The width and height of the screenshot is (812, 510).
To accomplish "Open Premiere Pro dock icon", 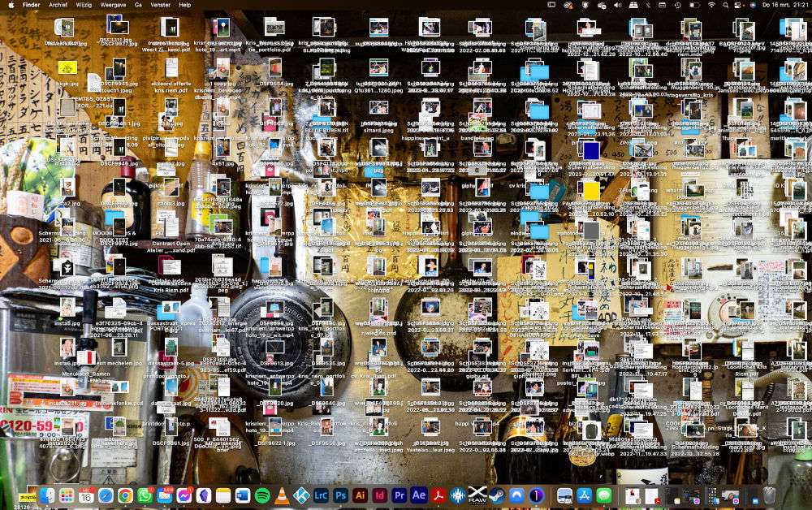I will click(x=400, y=495).
